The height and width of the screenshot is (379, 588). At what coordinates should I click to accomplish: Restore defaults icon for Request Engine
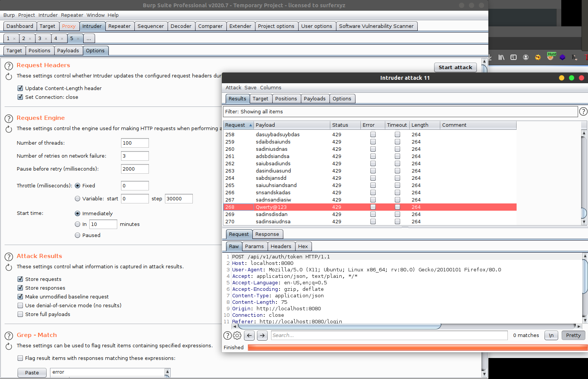9,129
